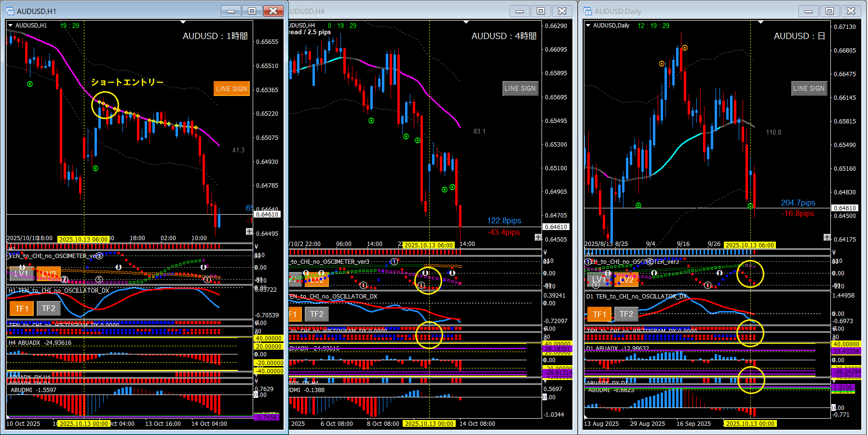Click the plus icon in H1 chart
The height and width of the screenshot is (435, 868).
click(x=249, y=231)
